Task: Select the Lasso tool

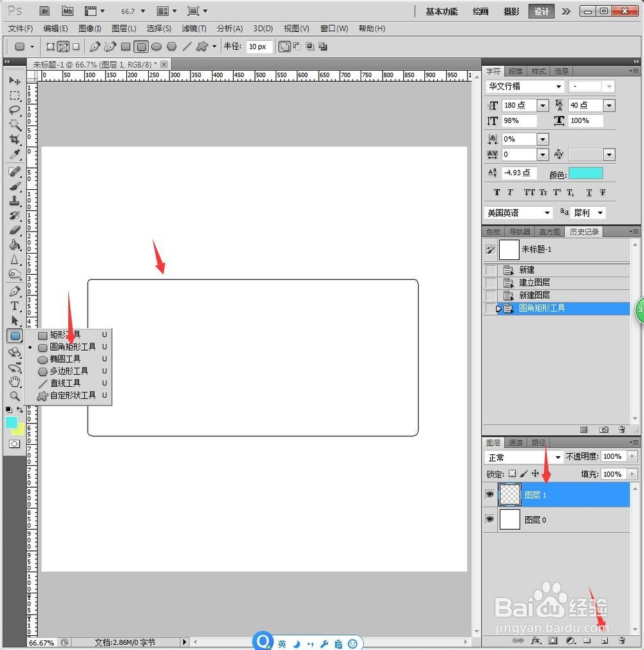Action: 15,110
